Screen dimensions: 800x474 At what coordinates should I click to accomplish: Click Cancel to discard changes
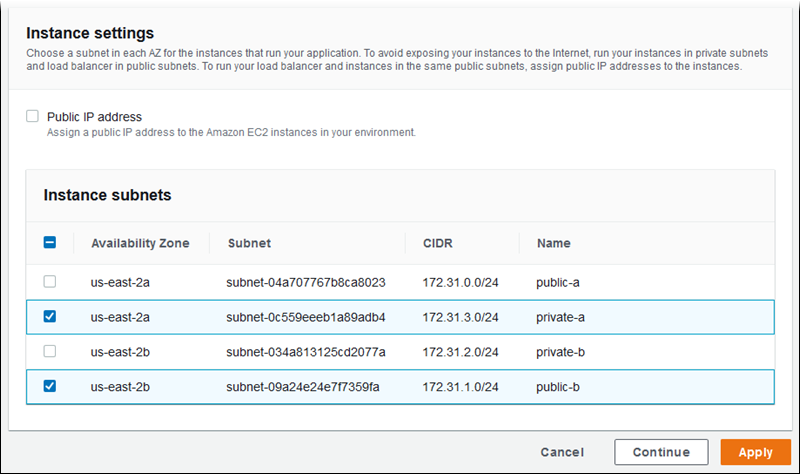[x=562, y=452]
